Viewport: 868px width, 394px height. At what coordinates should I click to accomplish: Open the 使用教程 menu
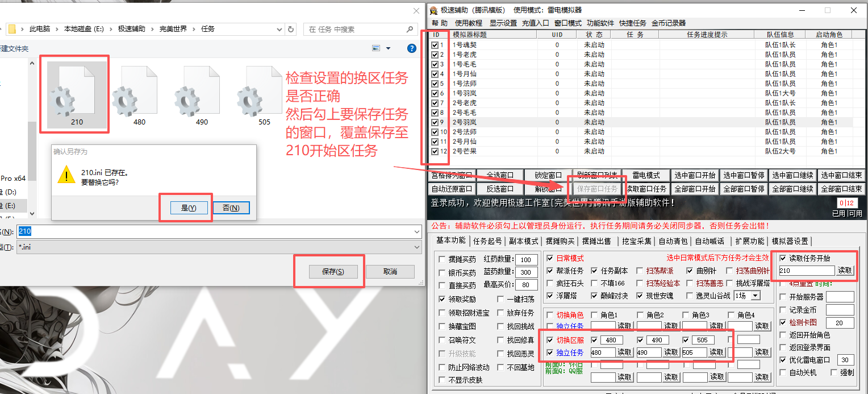(469, 23)
